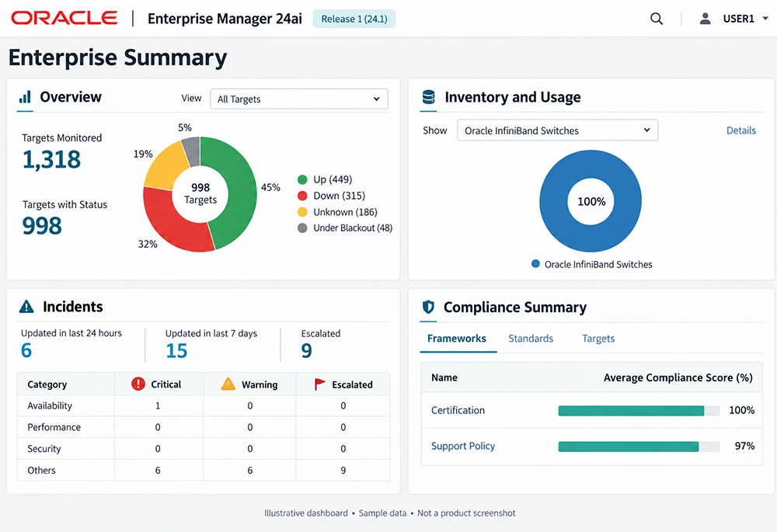Click the Others Warning count 6
This screenshot has width=777, height=532.
tap(249, 470)
